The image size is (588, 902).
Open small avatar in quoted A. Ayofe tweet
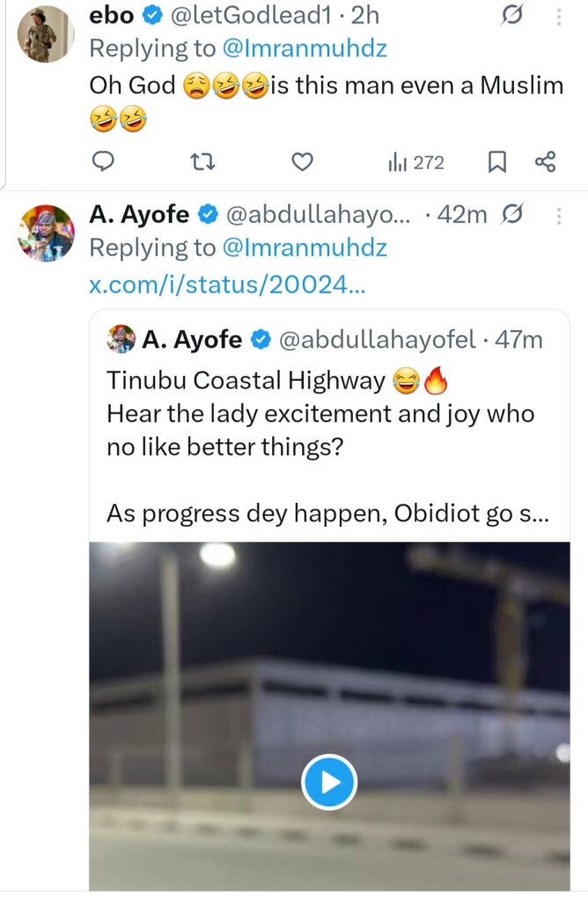pyautogui.click(x=121, y=339)
